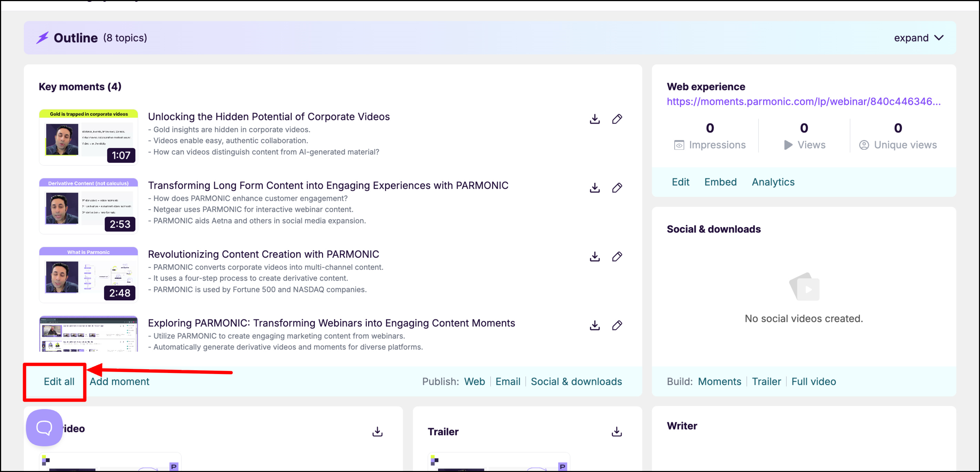980x472 pixels.
Task: Open Analytics for web experience
Action: (773, 182)
